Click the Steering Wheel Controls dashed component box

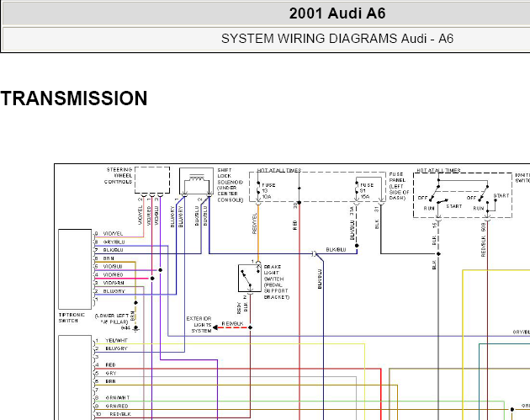coord(152,180)
